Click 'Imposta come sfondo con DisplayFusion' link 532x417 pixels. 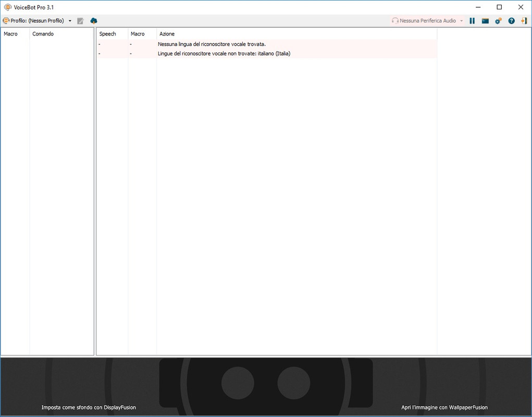coord(89,407)
